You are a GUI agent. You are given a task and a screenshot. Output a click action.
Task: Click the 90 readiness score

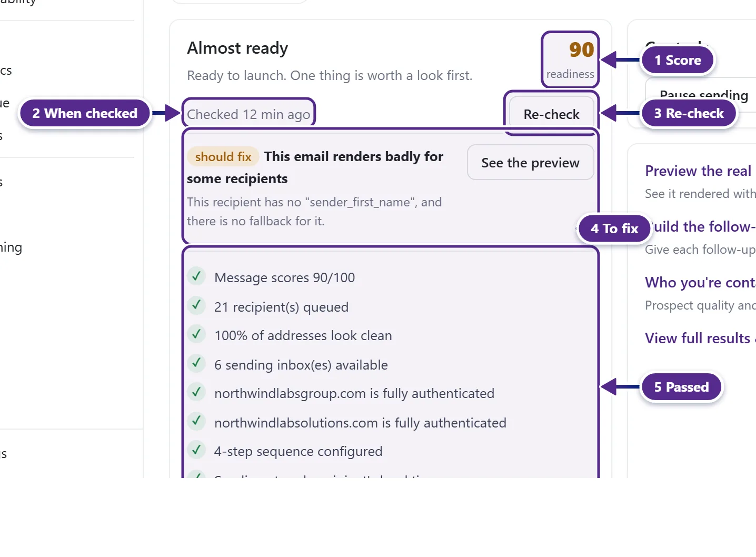pos(570,60)
